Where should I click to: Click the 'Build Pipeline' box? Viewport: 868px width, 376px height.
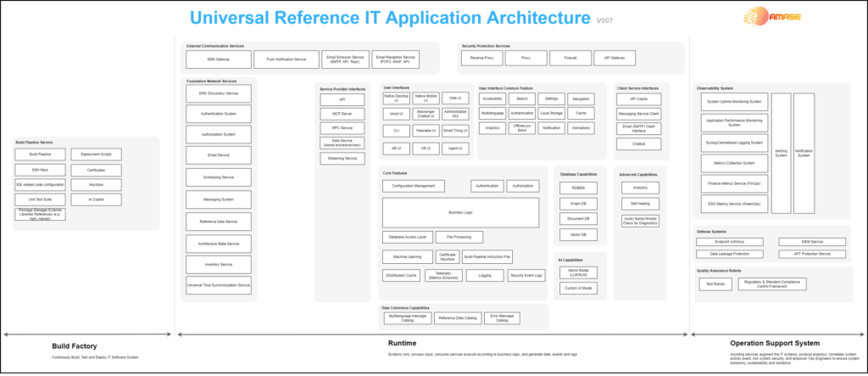40,154
